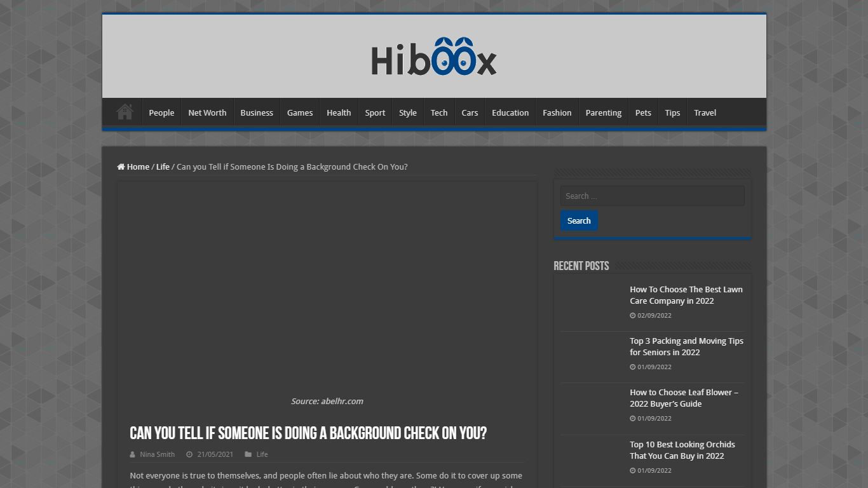The height and width of the screenshot is (488, 868).
Task: Select Style in the navigation bar
Action: pyautogui.click(x=408, y=112)
